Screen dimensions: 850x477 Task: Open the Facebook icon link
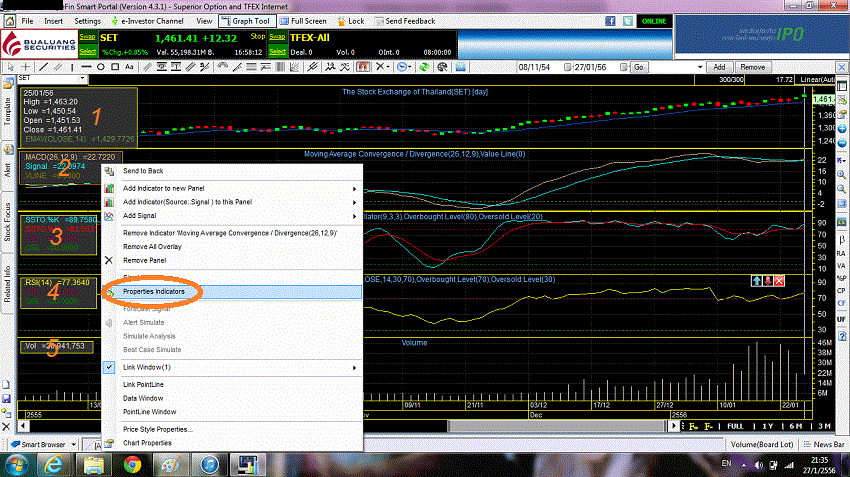[x=610, y=21]
